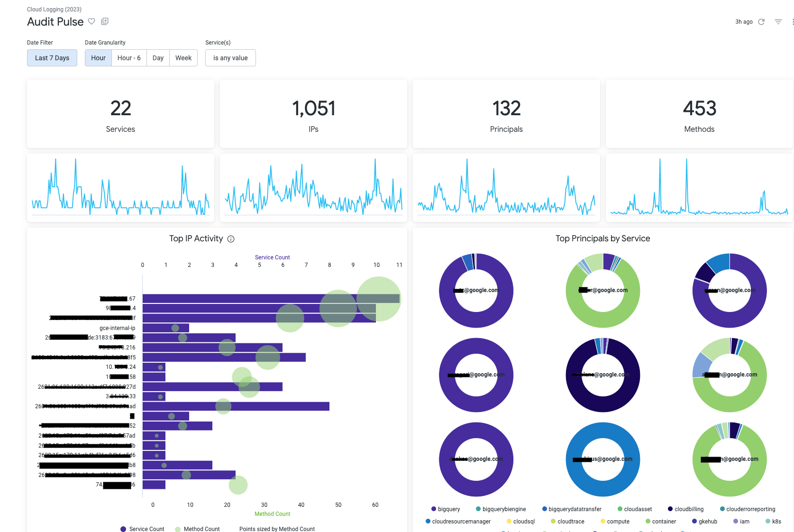Toggle Method Count legend in IP chart
Image resolution: width=794 pixels, height=532 pixels.
197,529
